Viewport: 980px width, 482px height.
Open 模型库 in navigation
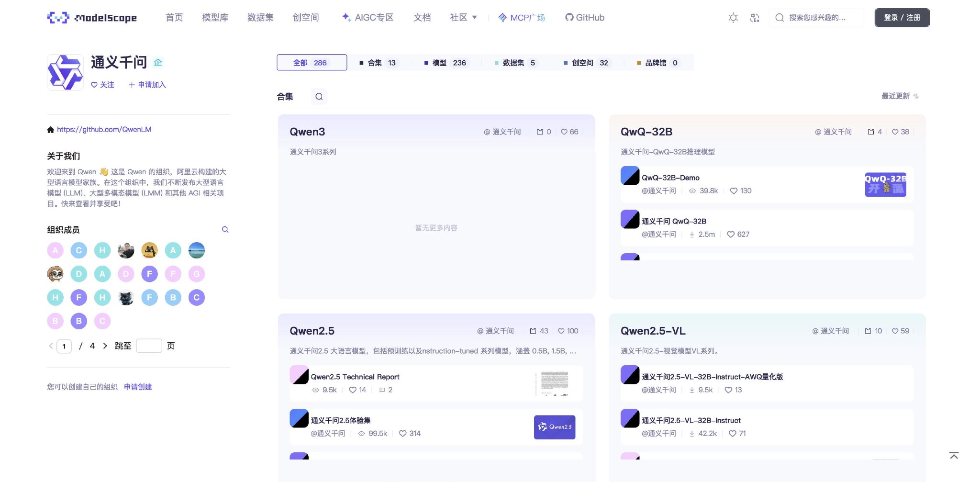point(215,18)
